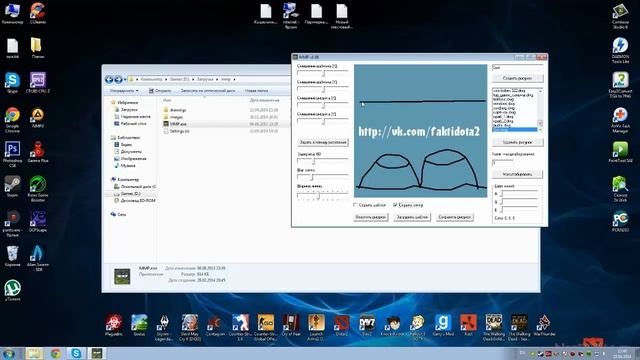Expand the breadcrumb arrow after Компьютер
The height and width of the screenshot is (360, 640).
pos(166,79)
